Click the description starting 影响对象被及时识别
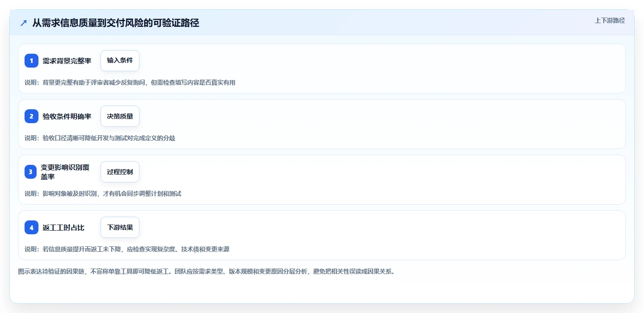The image size is (644, 313). [103, 194]
